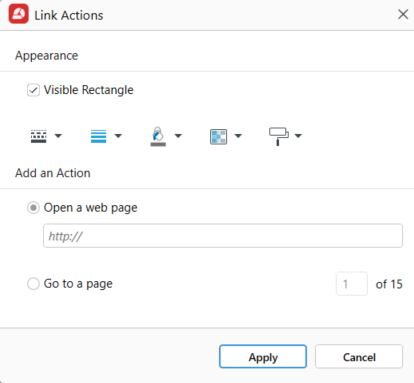The image size is (414, 383).
Task: Click the blue line thickness icon
Action: pyautogui.click(x=99, y=136)
